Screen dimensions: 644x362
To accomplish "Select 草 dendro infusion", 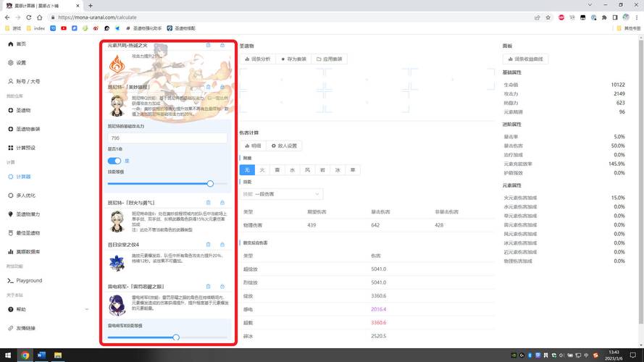I will point(353,170).
